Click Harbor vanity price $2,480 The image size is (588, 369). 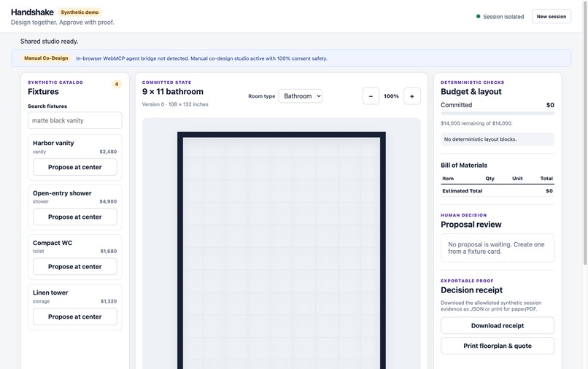(108, 152)
